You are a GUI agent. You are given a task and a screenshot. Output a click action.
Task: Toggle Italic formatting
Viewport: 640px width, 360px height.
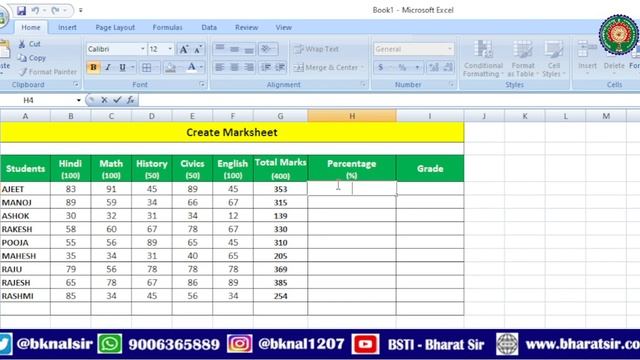point(108,67)
